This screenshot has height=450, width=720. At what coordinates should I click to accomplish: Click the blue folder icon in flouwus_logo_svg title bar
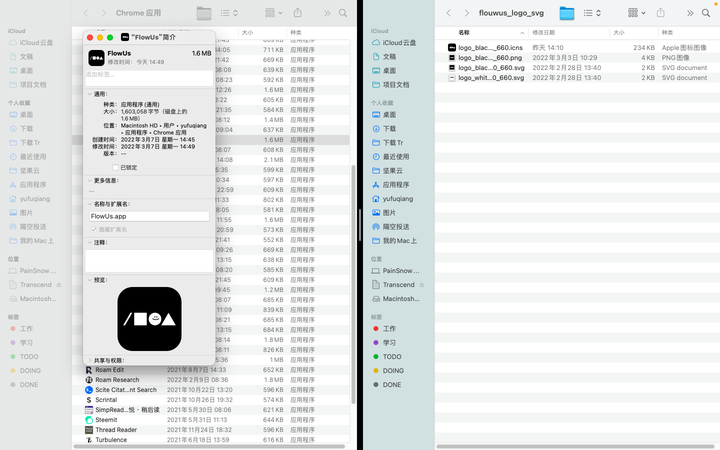coord(567,13)
